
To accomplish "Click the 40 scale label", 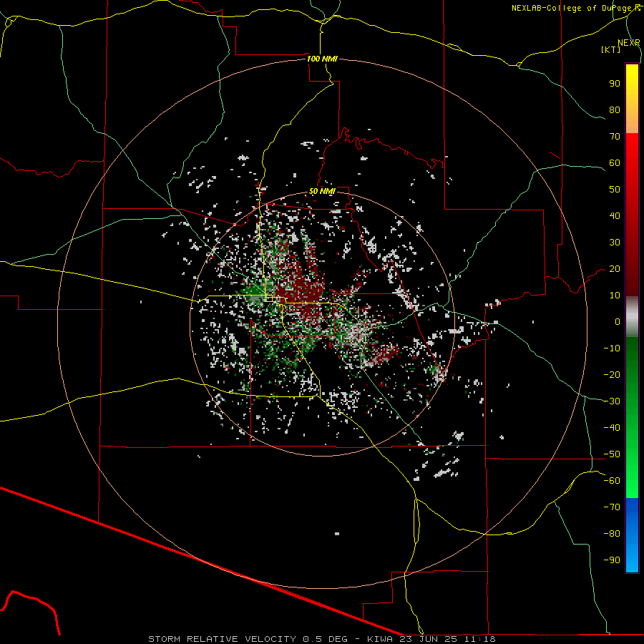I will click(x=615, y=216).
